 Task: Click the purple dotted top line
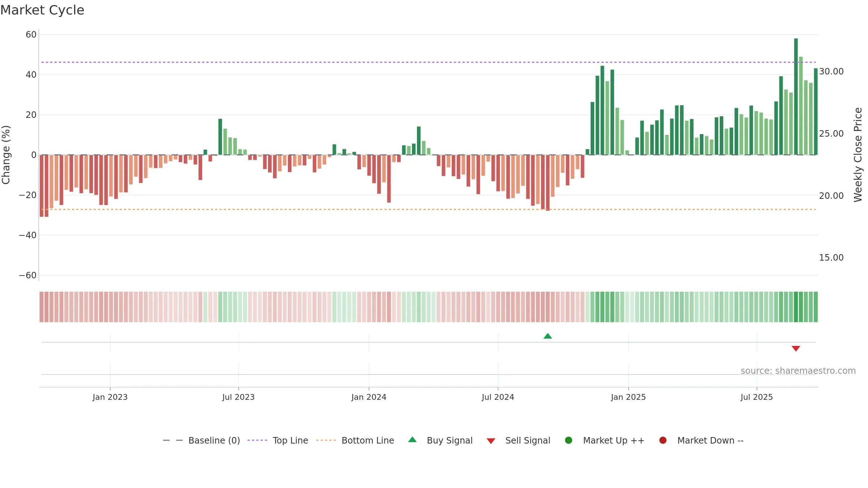point(429,62)
